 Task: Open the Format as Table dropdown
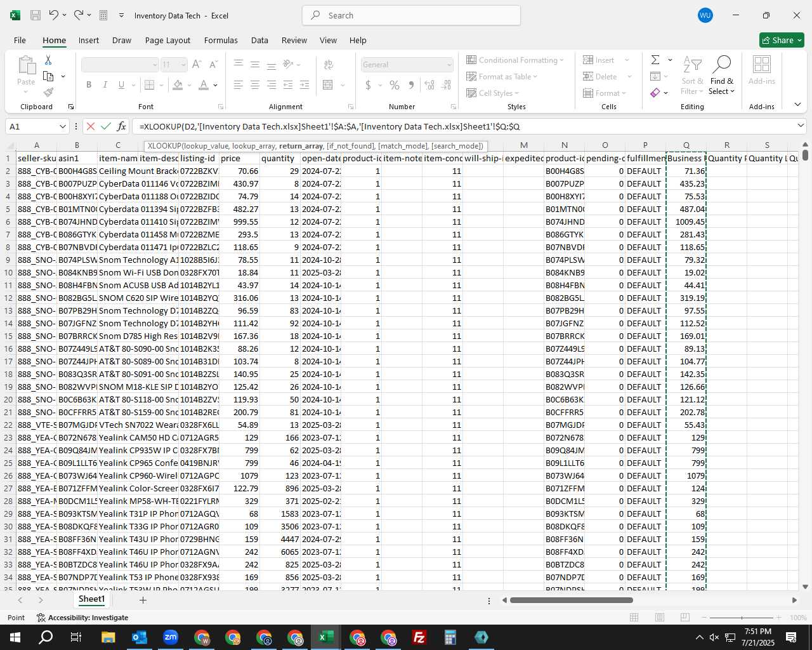502,76
